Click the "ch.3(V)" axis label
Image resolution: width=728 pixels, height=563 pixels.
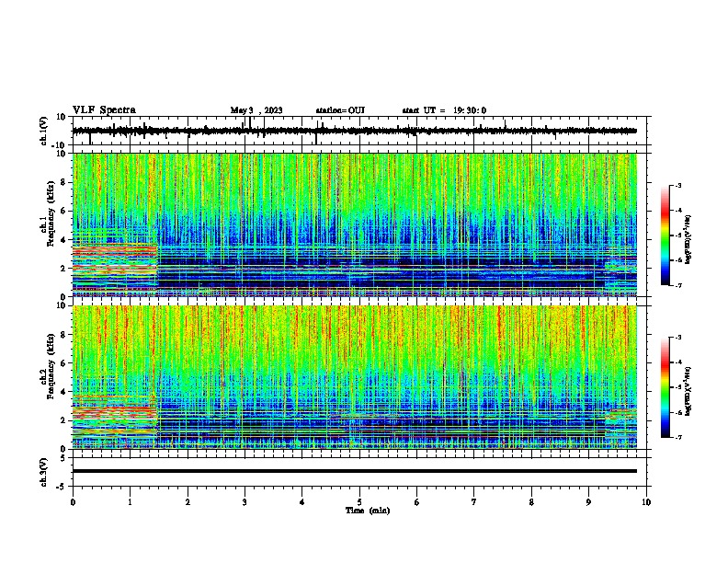pyautogui.click(x=44, y=472)
